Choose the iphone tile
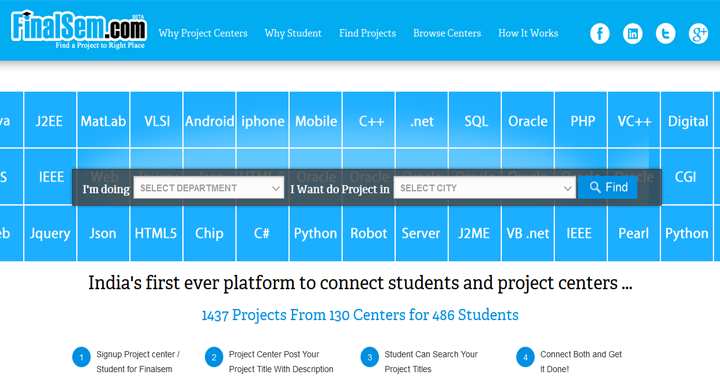Viewport: 720px width, 380px height. [x=263, y=120]
